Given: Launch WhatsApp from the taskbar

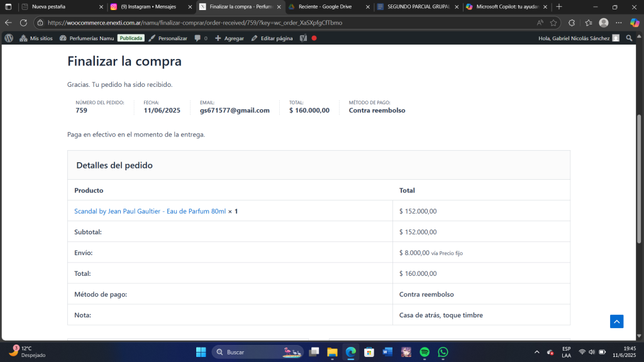Looking at the screenshot, I should 443,352.
